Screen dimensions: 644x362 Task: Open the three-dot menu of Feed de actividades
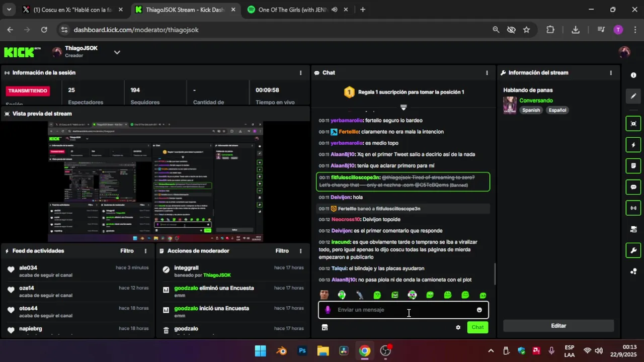click(x=146, y=251)
